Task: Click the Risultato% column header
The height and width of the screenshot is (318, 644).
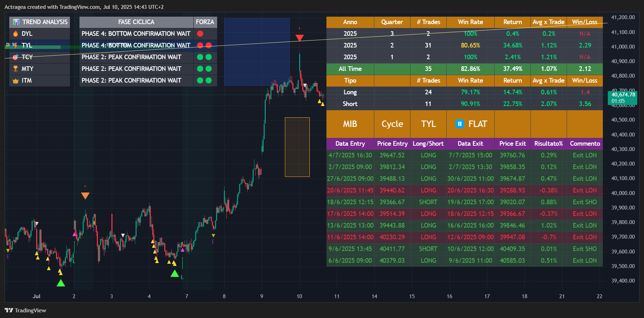Action: click(549, 144)
